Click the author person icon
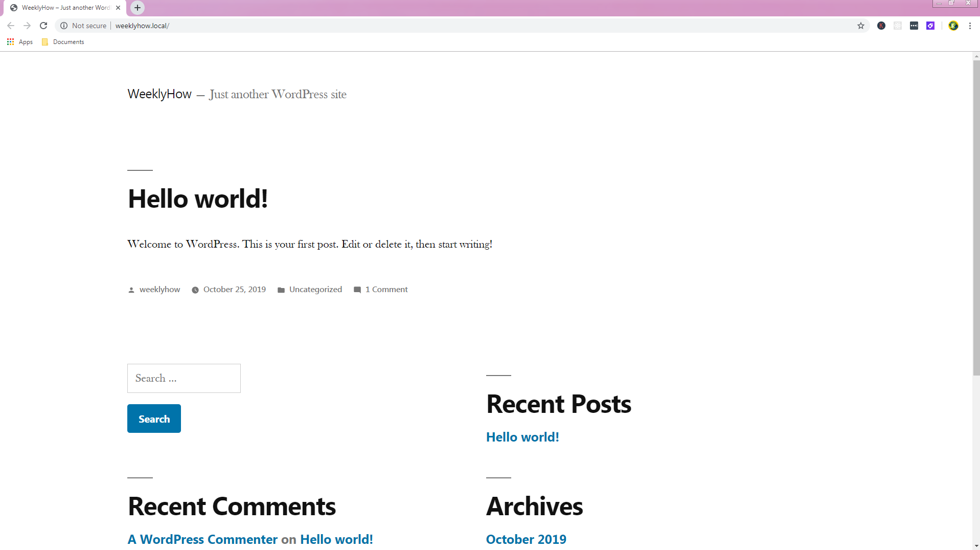 (x=131, y=290)
